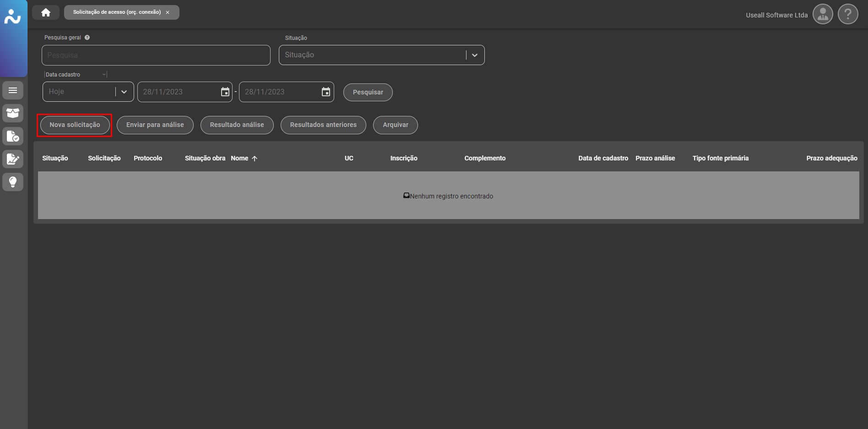Click the Pesquisa geral info icon
The image size is (868, 429).
(87, 38)
